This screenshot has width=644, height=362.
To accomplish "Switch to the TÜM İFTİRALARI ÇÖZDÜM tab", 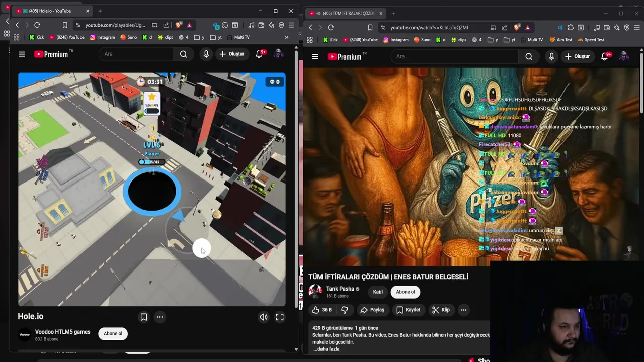I will [x=345, y=13].
